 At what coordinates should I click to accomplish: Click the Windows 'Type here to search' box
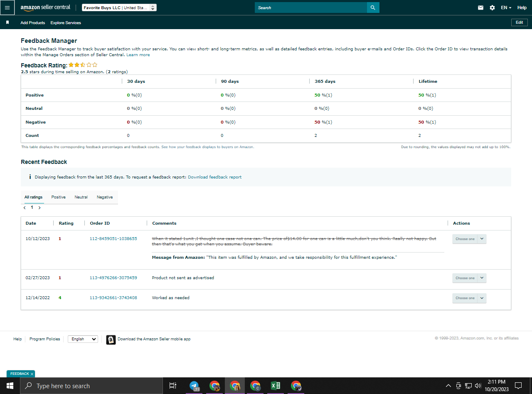coord(91,386)
